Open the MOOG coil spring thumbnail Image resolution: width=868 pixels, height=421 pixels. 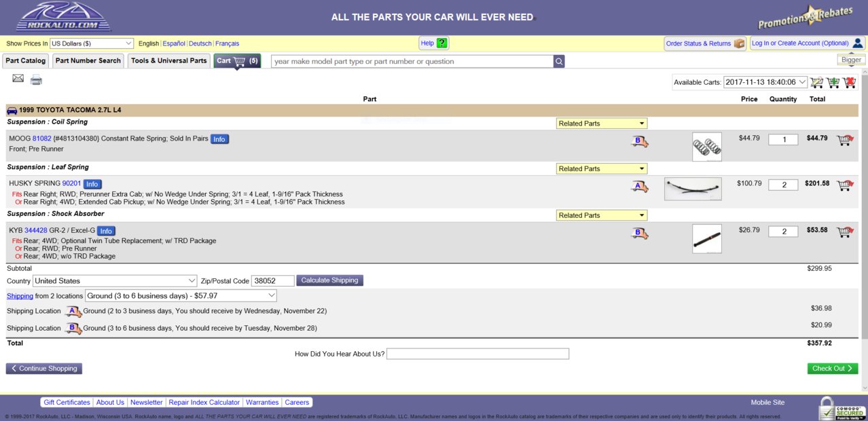(x=707, y=147)
